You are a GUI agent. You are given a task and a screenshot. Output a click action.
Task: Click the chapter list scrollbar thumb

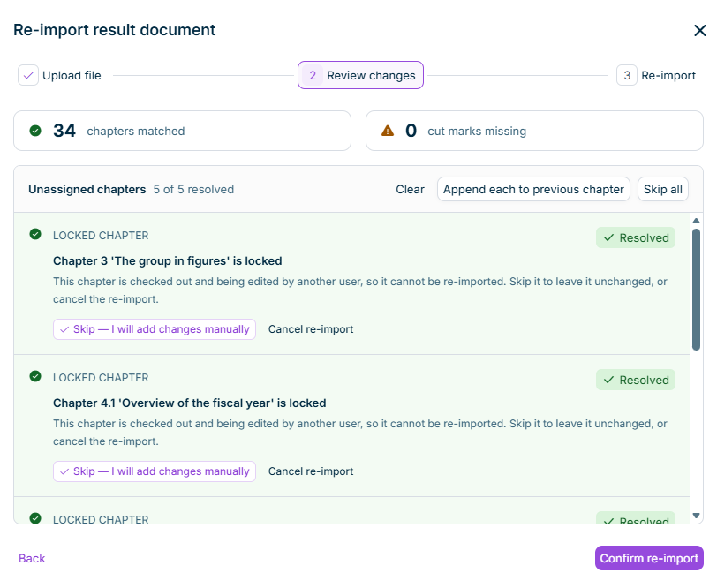[x=696, y=290]
